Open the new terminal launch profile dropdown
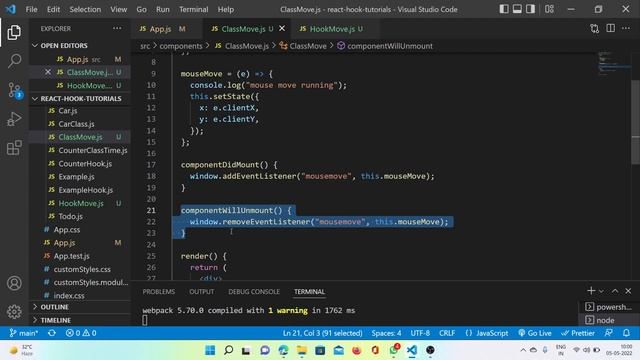Image resolution: width=640 pixels, height=360 pixels. click(601, 291)
